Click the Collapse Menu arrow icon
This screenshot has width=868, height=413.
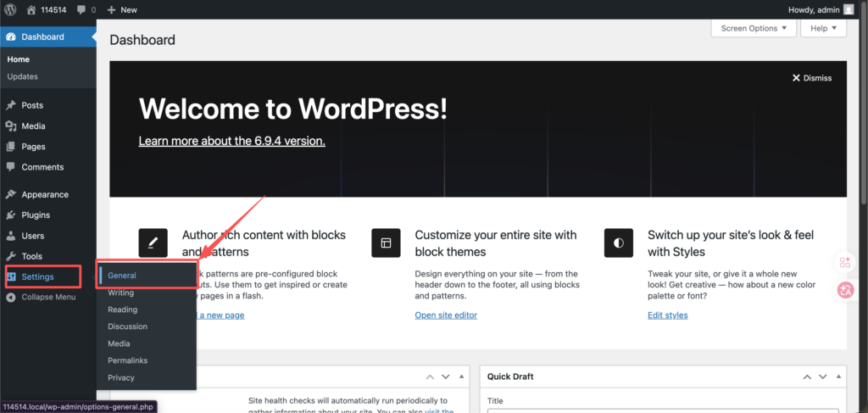click(11, 298)
